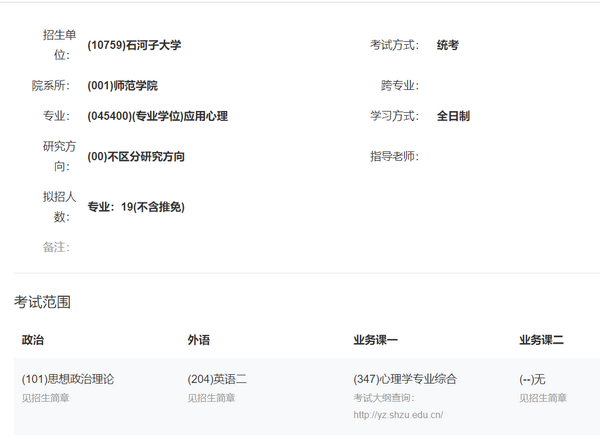The height and width of the screenshot is (440, 600).
Task: Click the 学习方式 label
Action: click(395, 116)
